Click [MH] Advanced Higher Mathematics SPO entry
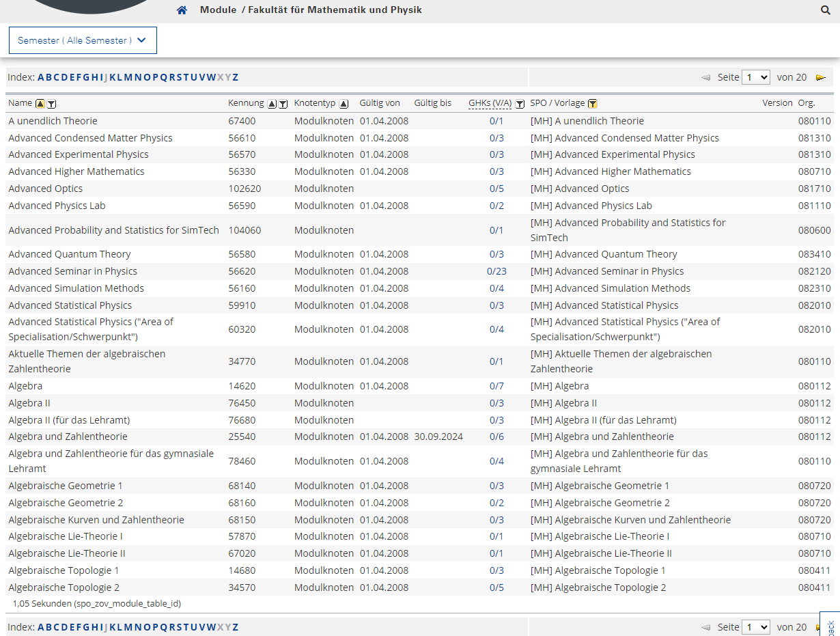This screenshot has height=636, width=840. point(611,171)
